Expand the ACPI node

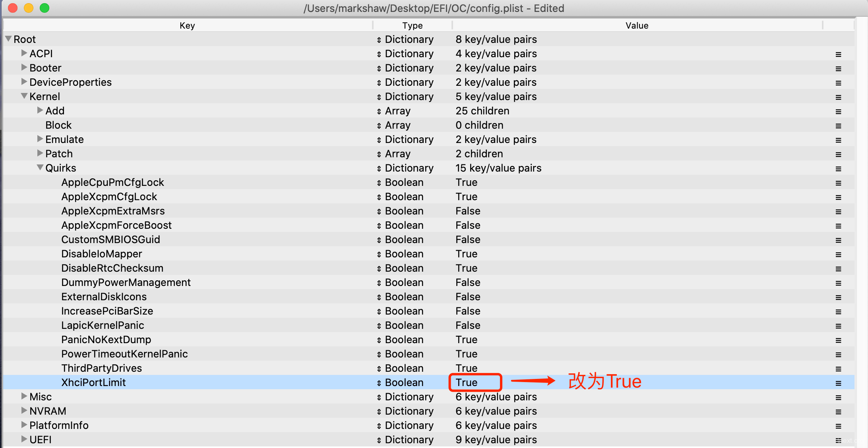point(24,53)
